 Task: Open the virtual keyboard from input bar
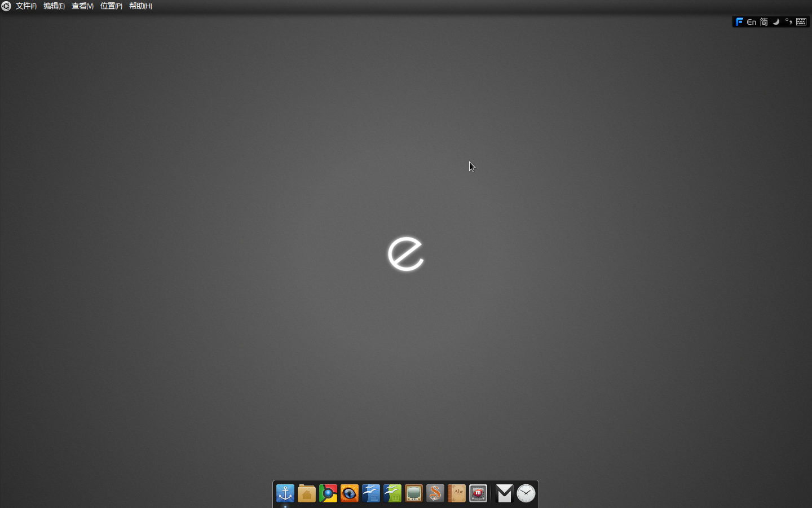[x=801, y=22]
